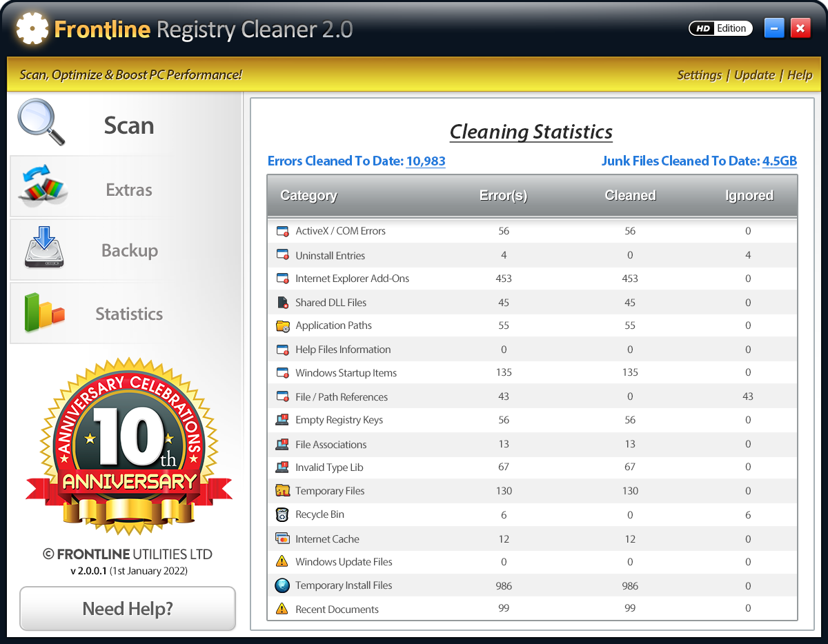The image size is (828, 644).
Task: Open Settings from the top bar
Action: pos(699,75)
